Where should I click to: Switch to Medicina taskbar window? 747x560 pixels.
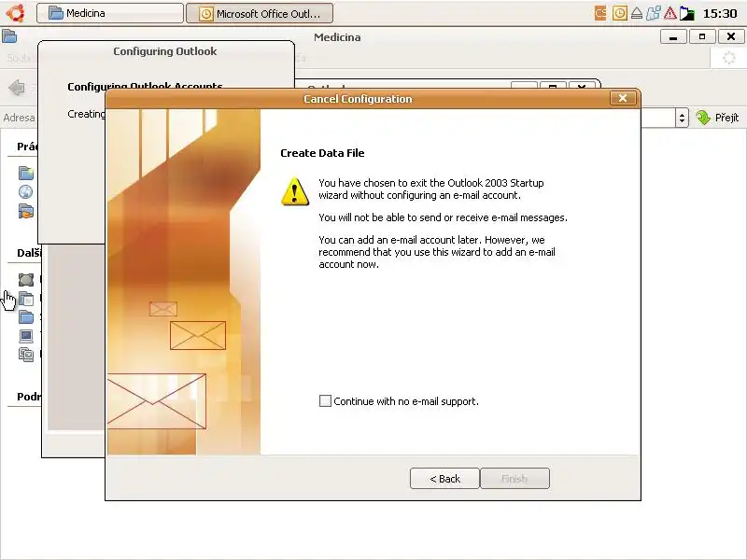point(110,13)
